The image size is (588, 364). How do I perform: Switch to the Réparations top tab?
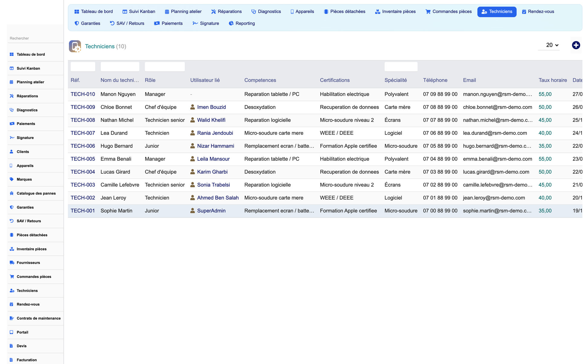[226, 11]
